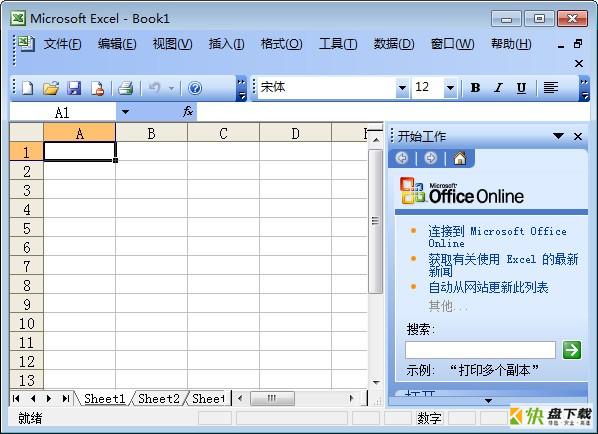Go to next sheet tab
598x434 pixels.
pos(49,399)
